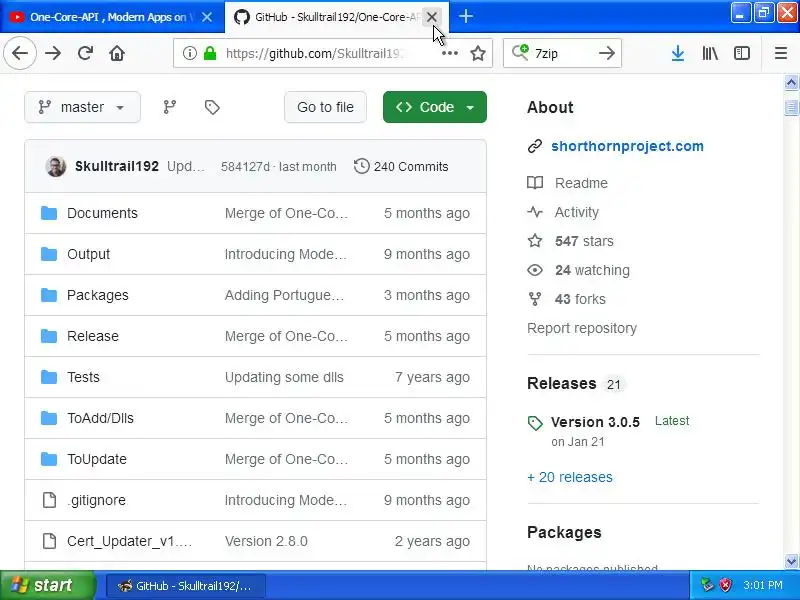Click scrollbar down arrow
The image size is (800, 600).
click(x=791, y=561)
